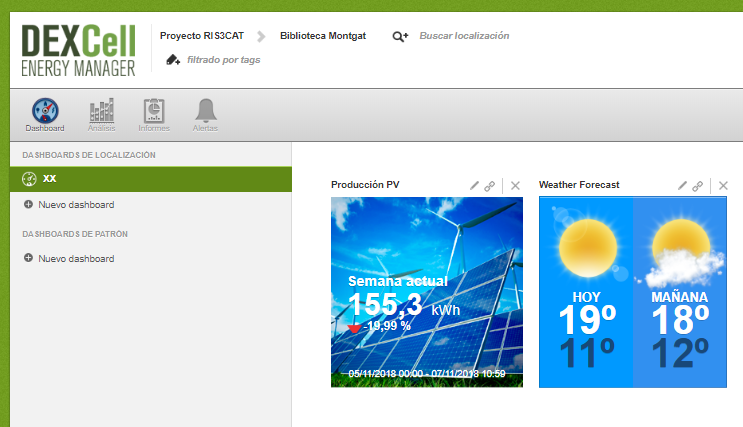Add Nuevo dashboard under Dashboards de Patrón
The height and width of the screenshot is (427, 743).
pos(76,259)
